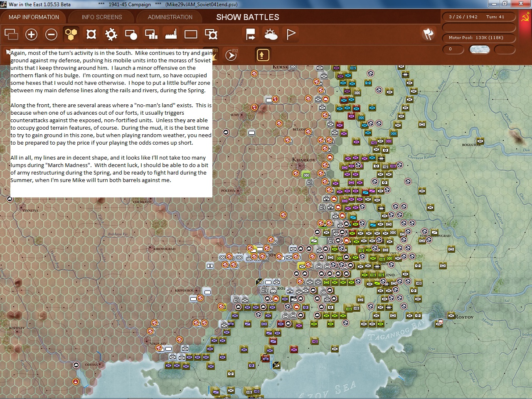The width and height of the screenshot is (532, 399).
Task: Click the flag with arrow icon
Action: pos(251,34)
